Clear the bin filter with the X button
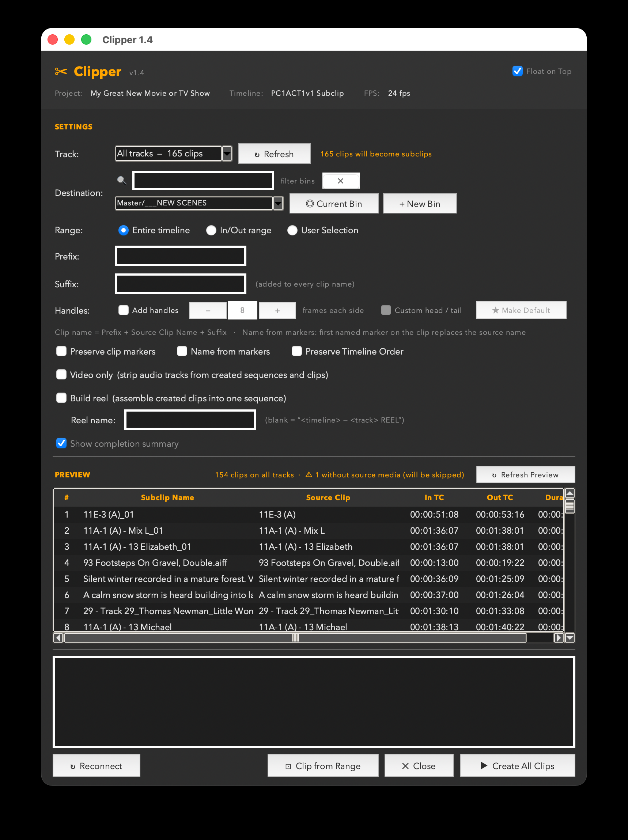The image size is (628, 840). pos(341,181)
